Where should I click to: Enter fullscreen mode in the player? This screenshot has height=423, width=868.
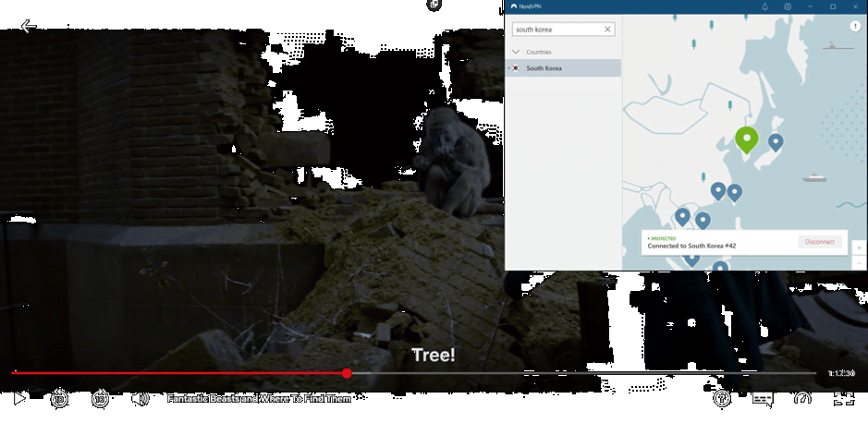[844, 398]
